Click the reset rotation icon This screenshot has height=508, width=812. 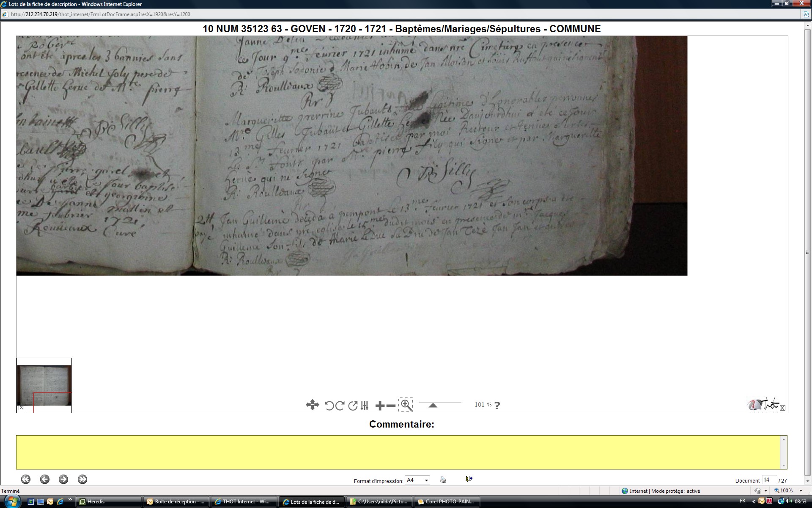pos(353,406)
